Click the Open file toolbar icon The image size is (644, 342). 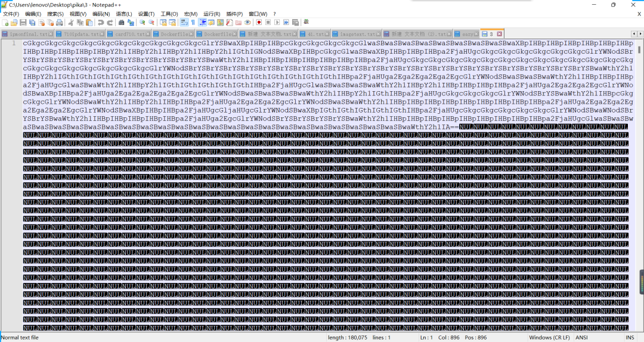click(x=14, y=23)
